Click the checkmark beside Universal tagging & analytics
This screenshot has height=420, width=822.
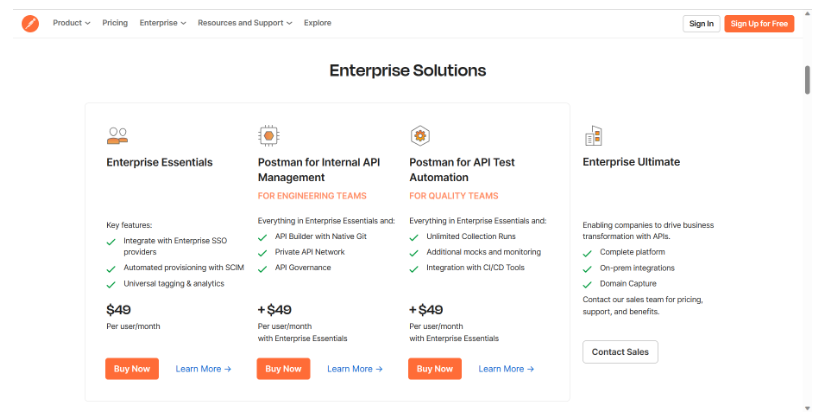point(111,285)
